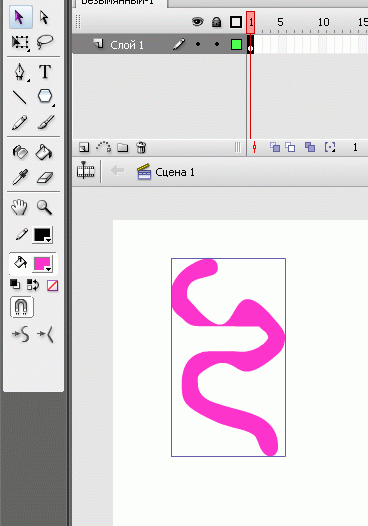Toggle the Snap to Objects magnet
368x526 pixels.
(x=22, y=307)
